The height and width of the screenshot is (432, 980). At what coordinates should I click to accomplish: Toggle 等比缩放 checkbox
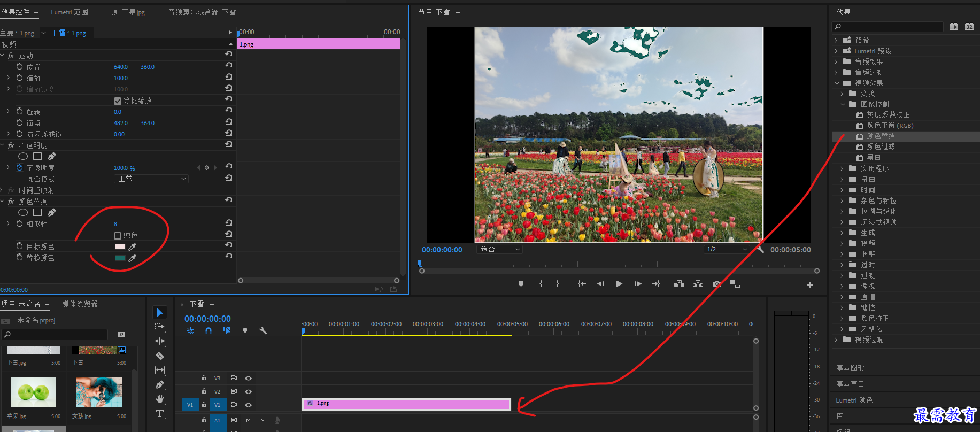[x=118, y=101]
